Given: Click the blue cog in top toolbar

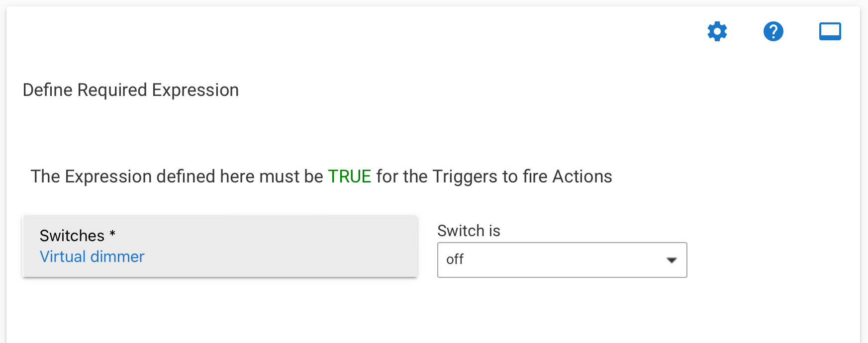Looking at the screenshot, I should (717, 31).
